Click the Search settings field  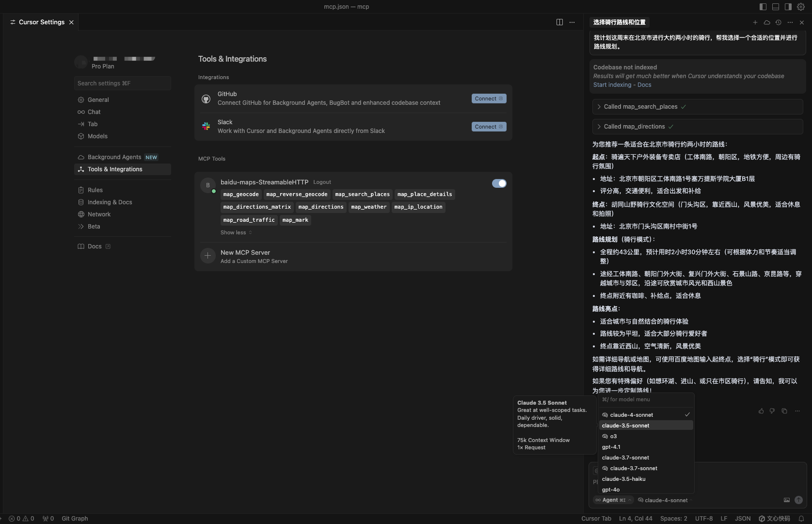tap(123, 83)
